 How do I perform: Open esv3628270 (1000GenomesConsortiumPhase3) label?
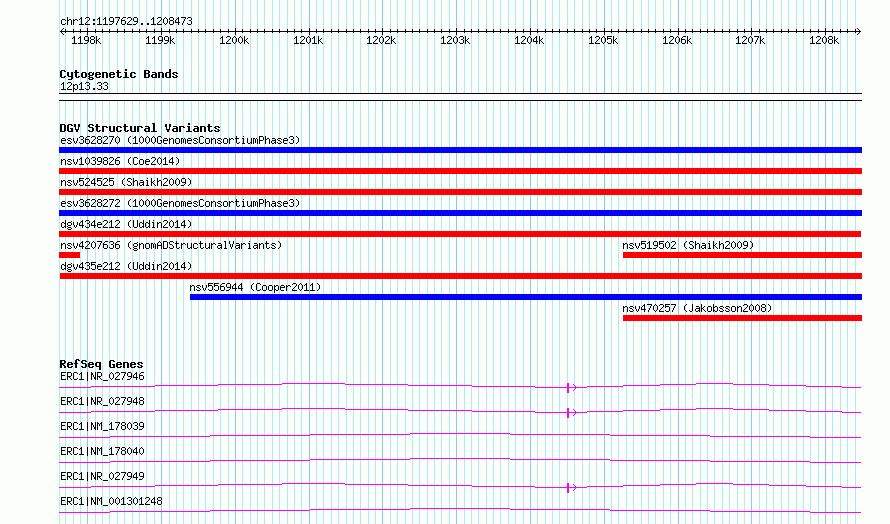pos(180,140)
